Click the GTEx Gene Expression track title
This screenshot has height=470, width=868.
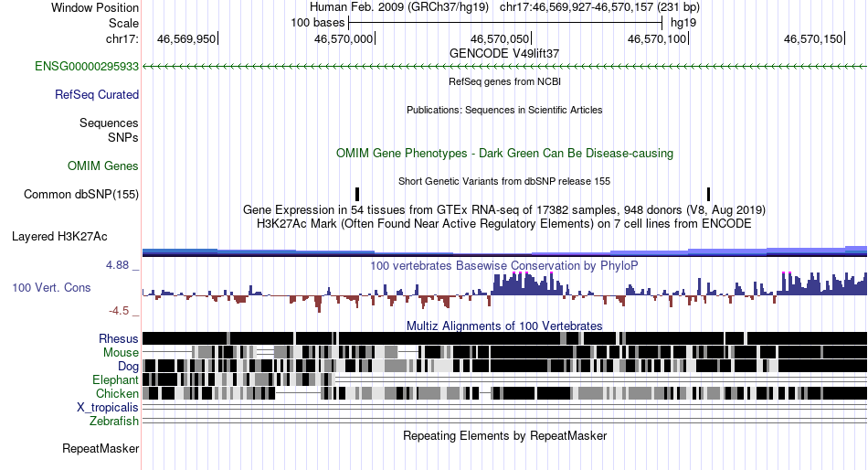504,210
